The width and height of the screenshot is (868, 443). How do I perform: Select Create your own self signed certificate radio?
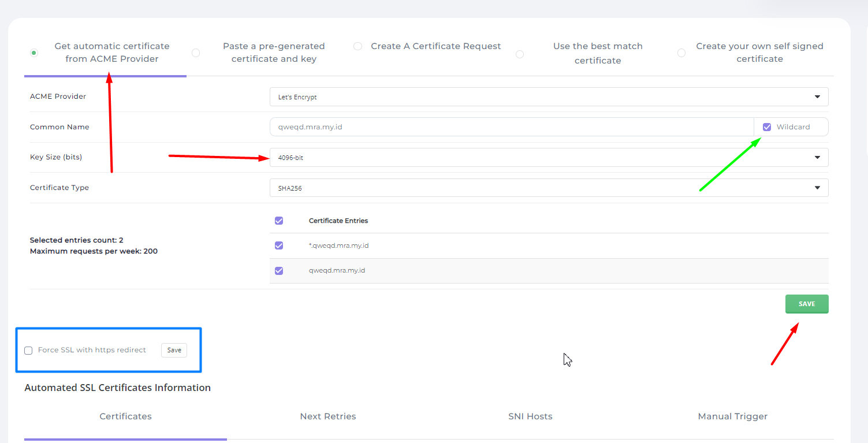pos(681,53)
